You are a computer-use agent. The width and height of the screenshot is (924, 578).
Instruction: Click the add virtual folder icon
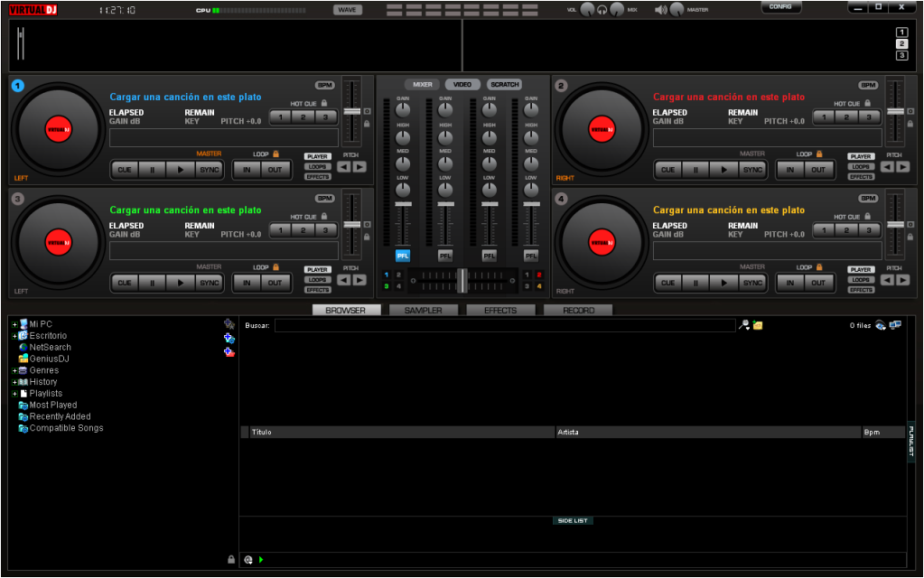229,351
